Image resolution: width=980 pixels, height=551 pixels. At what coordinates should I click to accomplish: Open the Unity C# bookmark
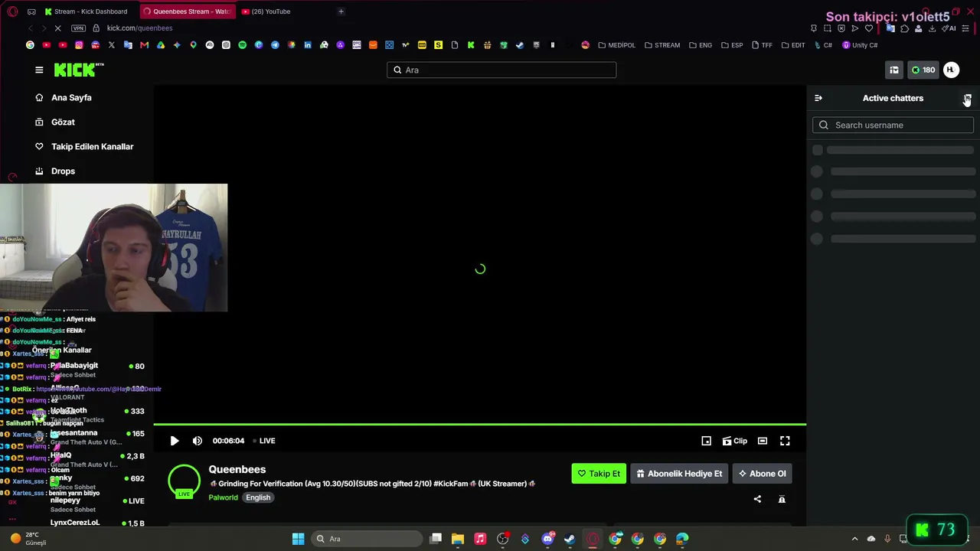click(x=860, y=45)
